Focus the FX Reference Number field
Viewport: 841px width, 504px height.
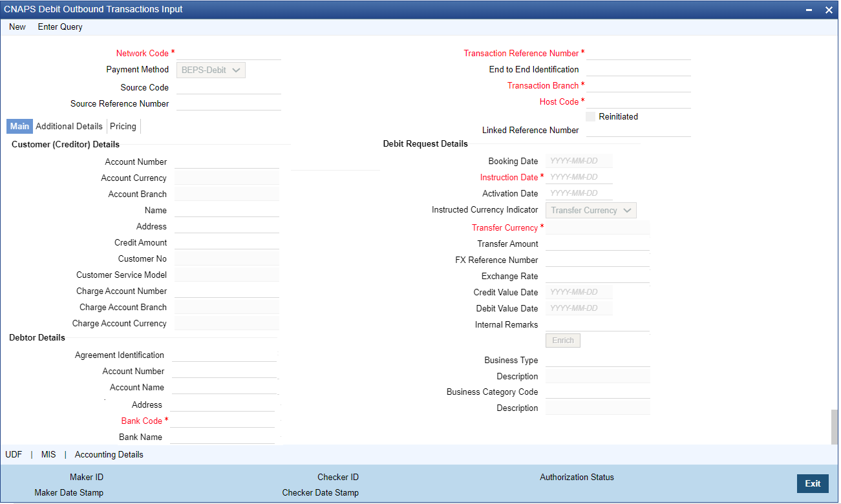coord(598,260)
